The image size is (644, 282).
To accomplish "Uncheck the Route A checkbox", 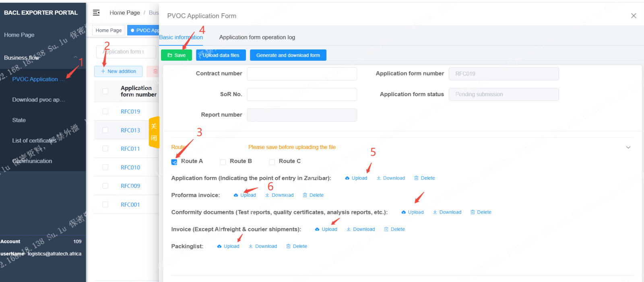I will tap(174, 162).
